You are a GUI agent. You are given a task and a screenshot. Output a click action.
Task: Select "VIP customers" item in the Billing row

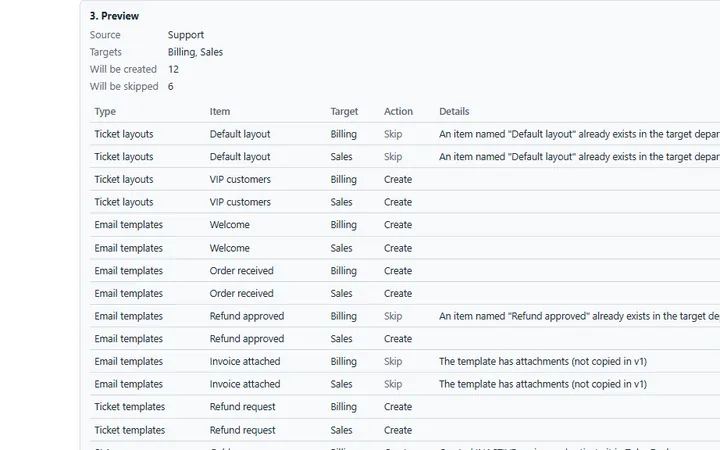tap(240, 180)
